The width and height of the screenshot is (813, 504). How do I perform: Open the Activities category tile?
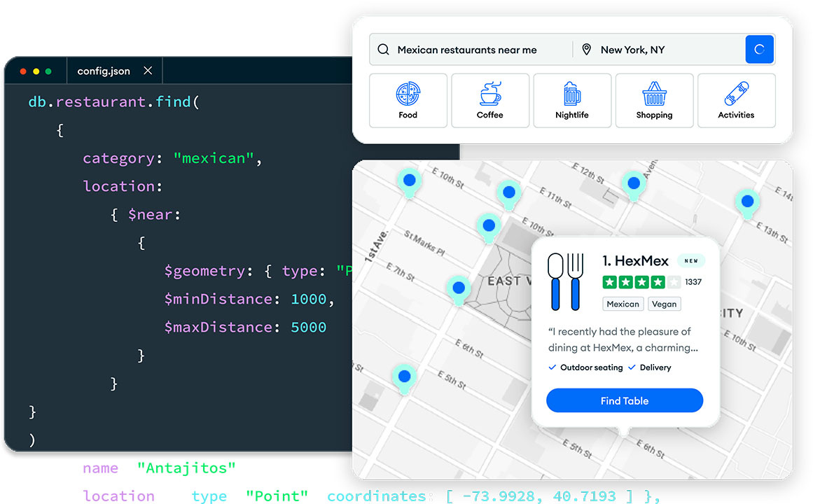click(736, 101)
